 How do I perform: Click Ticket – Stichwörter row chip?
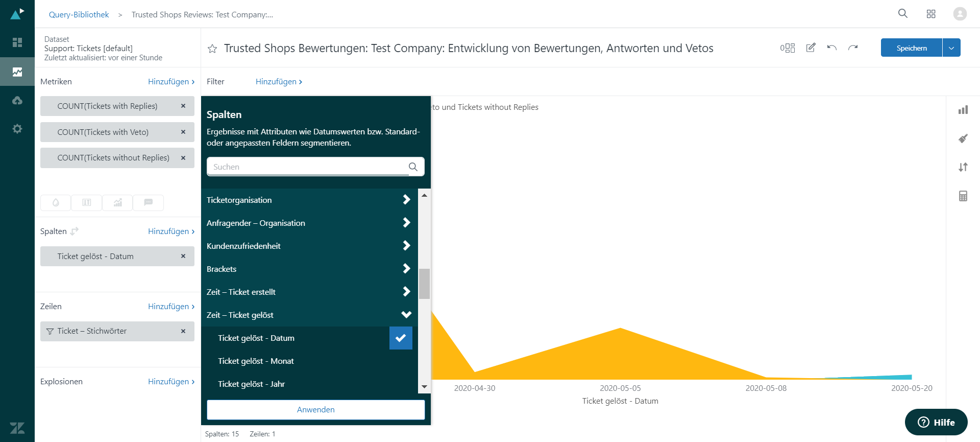(x=117, y=331)
